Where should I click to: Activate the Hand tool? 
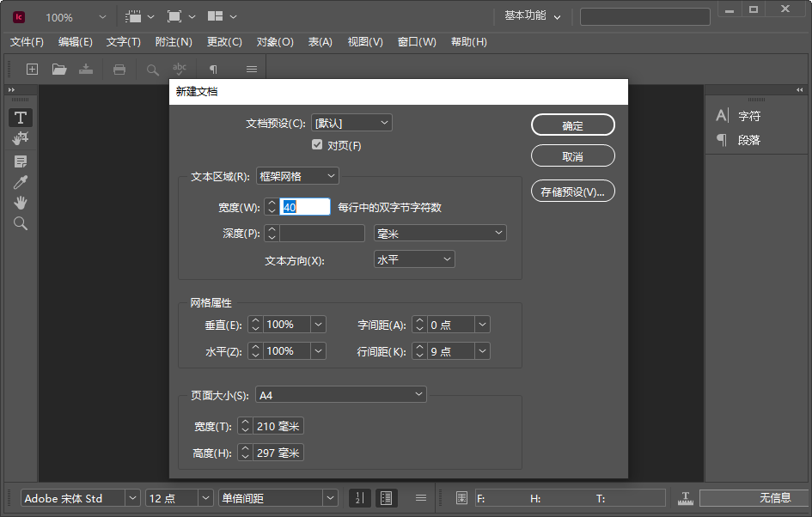[20, 203]
